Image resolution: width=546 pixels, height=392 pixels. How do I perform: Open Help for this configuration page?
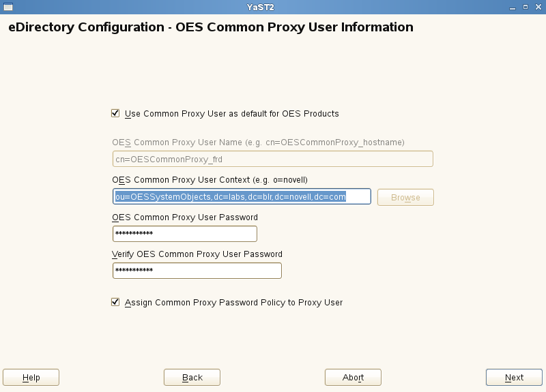click(x=31, y=378)
